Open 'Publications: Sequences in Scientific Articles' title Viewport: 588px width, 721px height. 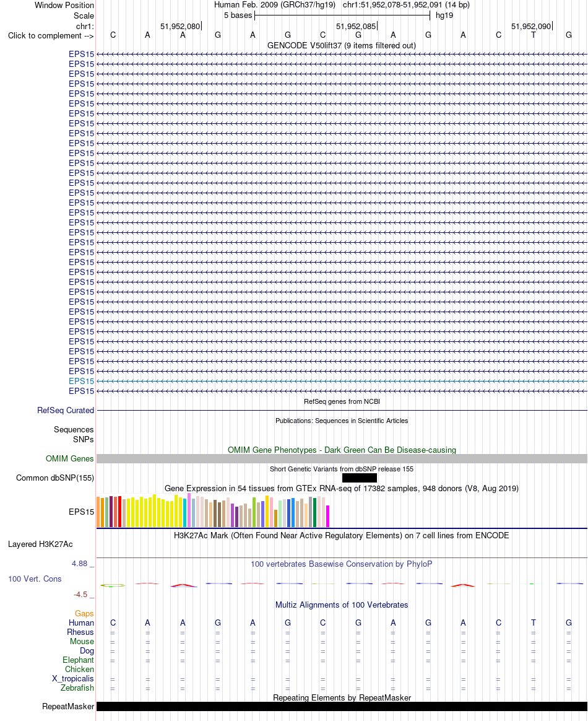tap(342, 421)
